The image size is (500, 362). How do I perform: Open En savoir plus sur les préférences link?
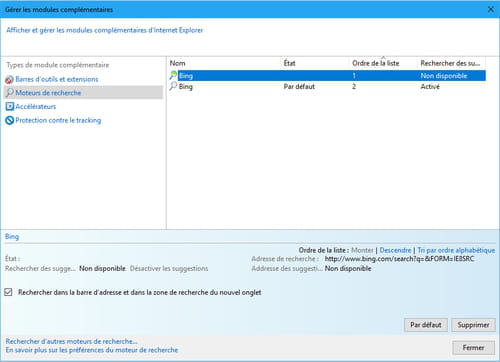click(x=92, y=350)
